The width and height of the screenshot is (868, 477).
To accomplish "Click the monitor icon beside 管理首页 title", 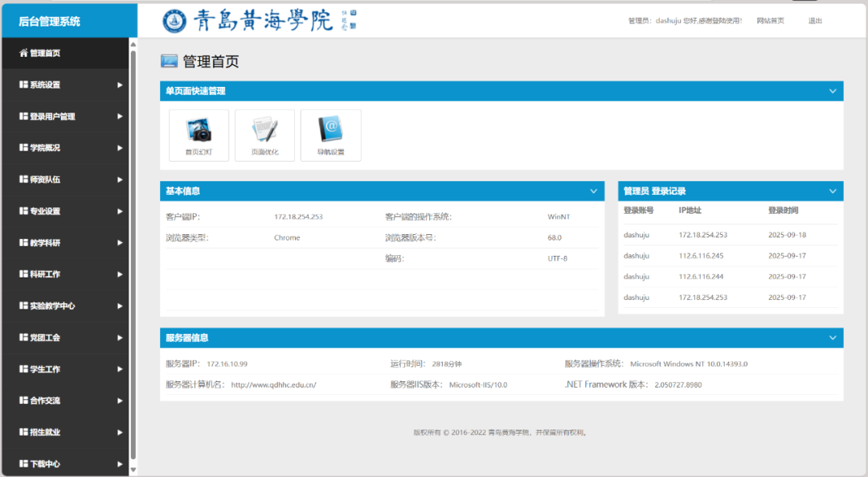I will pos(169,61).
